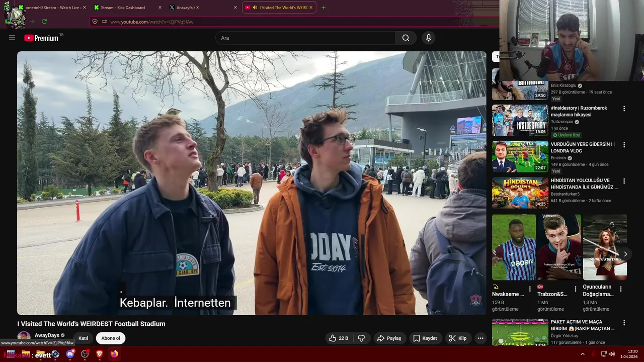Open VURDUĞUN YERE GİDERSİN Londra Vlog title

point(583,147)
